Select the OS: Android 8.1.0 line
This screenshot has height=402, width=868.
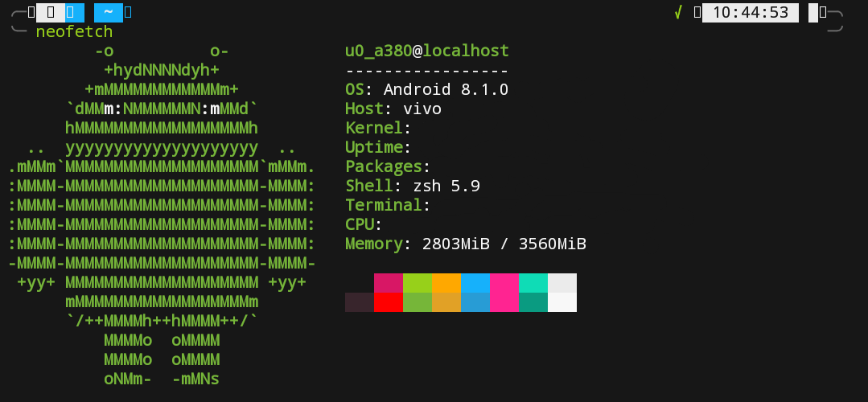426,89
